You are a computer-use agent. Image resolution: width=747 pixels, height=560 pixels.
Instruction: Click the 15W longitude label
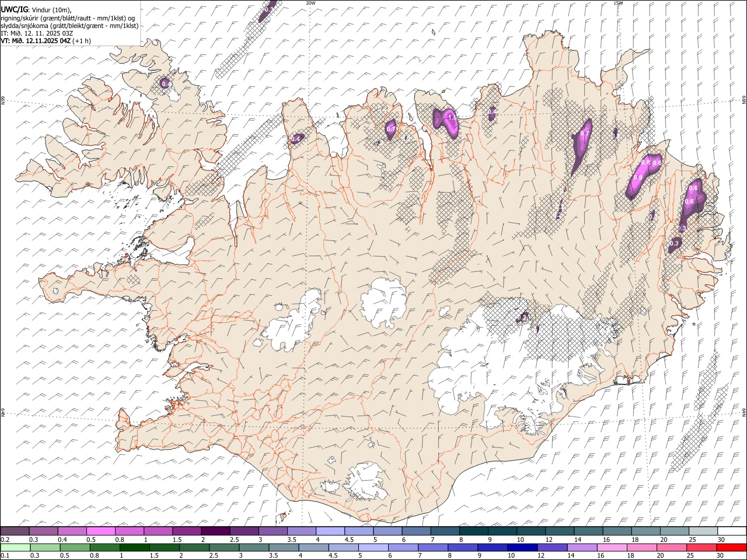click(617, 3)
